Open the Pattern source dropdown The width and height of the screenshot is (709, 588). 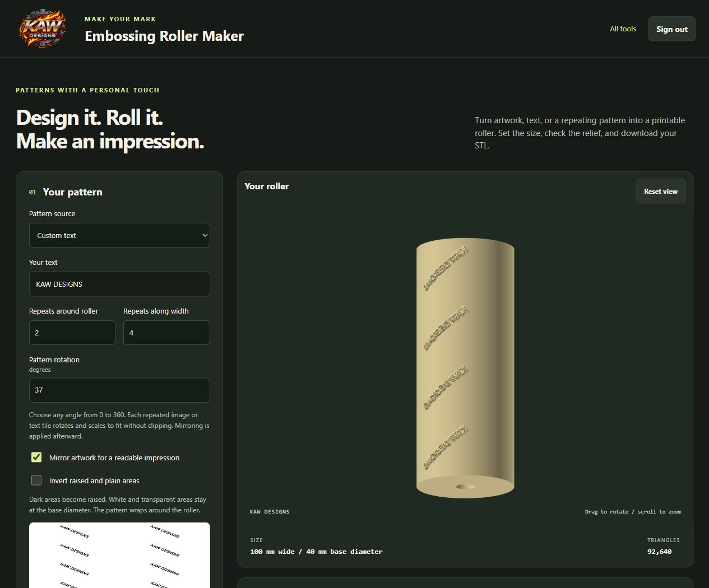[x=119, y=235]
